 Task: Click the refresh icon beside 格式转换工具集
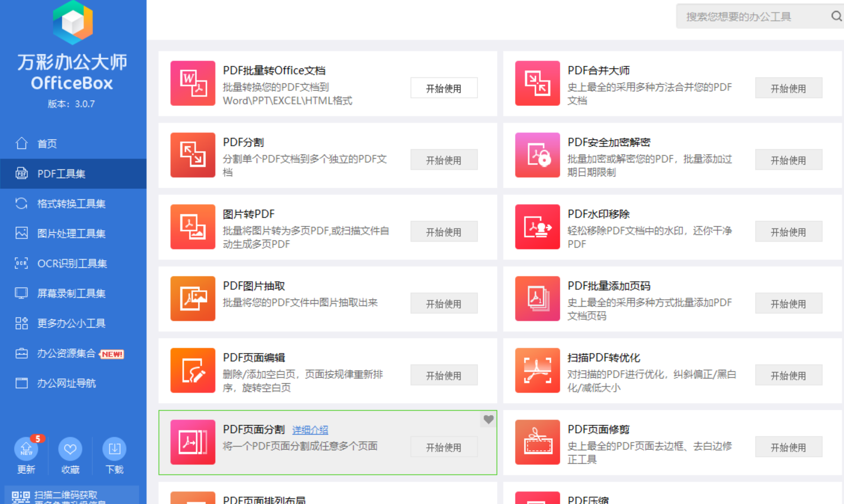21,203
